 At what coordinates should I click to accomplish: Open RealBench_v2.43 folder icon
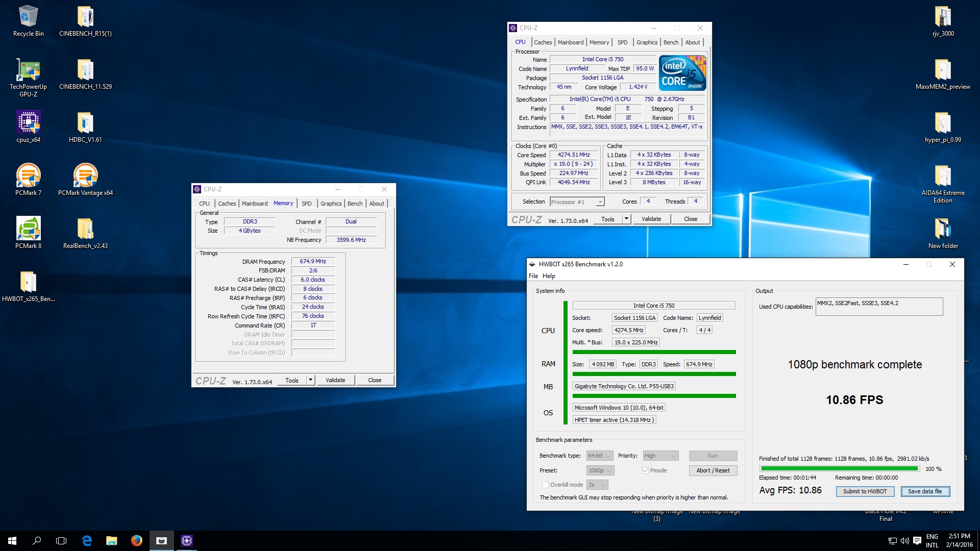click(85, 234)
